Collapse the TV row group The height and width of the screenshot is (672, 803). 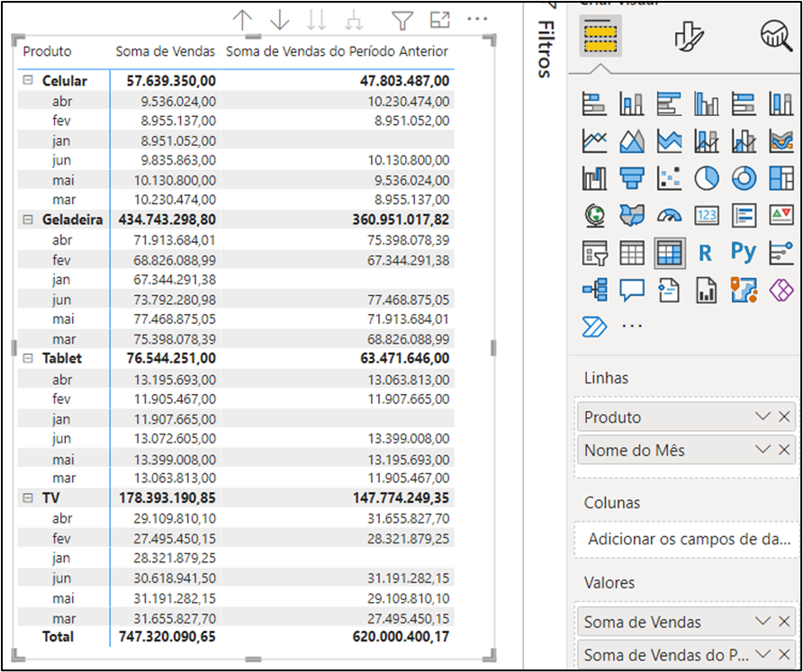[x=29, y=497]
